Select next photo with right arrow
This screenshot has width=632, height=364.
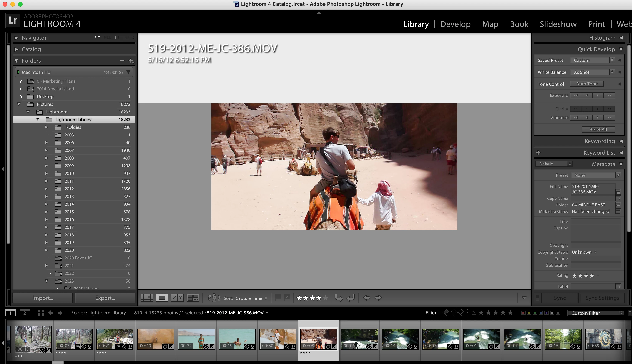point(378,298)
